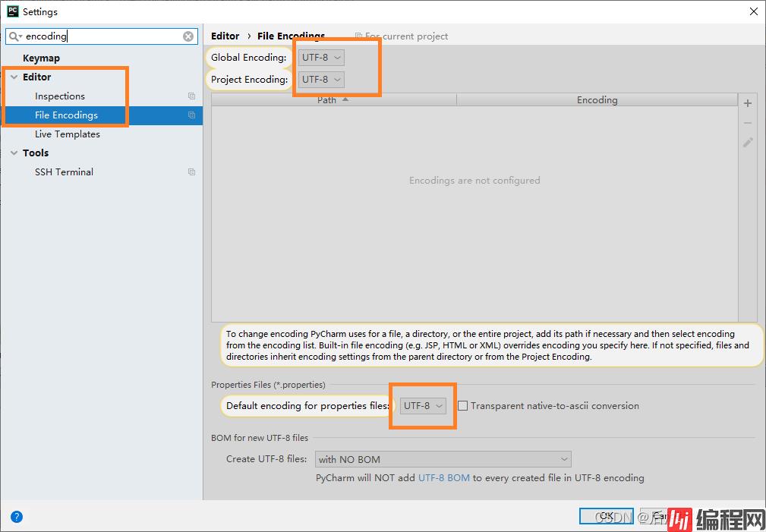766x532 pixels.
Task: Select Live Templates in settings tree
Action: (68, 134)
